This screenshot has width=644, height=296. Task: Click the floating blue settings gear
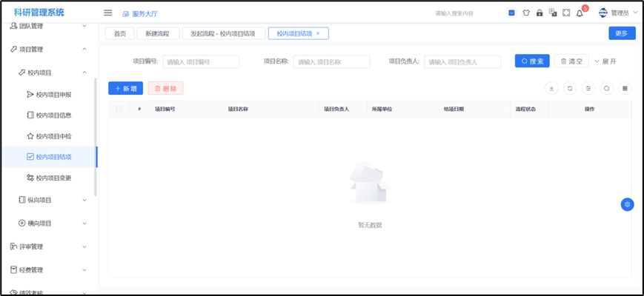point(627,204)
